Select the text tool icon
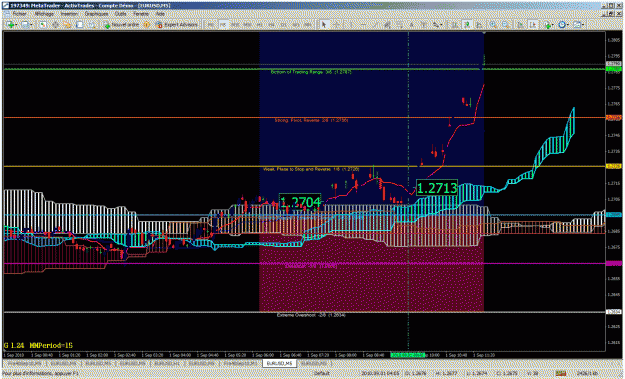 pos(411,25)
